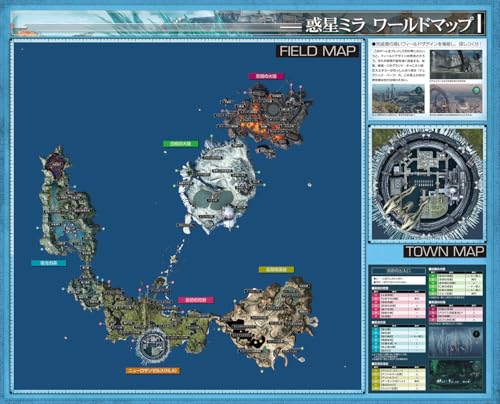The width and height of the screenshot is (500, 404).
Task: Select the olive-yellow label above the desert continent
Action: coord(276,269)
